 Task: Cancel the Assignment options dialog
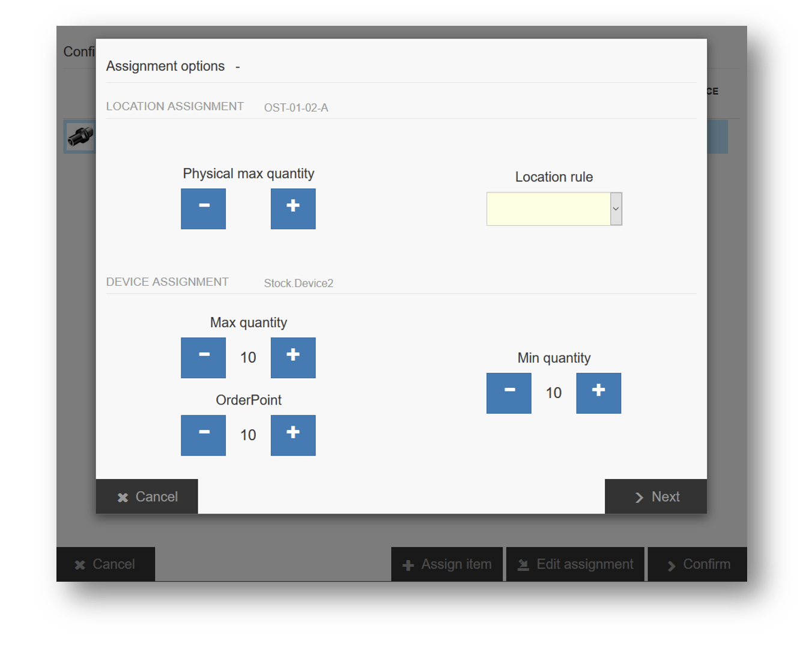[x=147, y=497]
